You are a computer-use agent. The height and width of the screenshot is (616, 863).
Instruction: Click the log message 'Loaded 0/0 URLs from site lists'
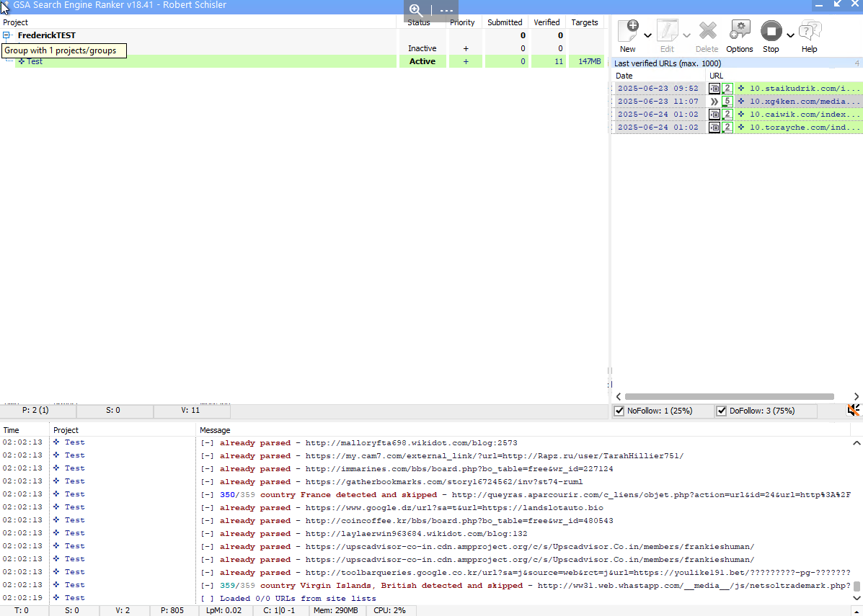coord(298,599)
